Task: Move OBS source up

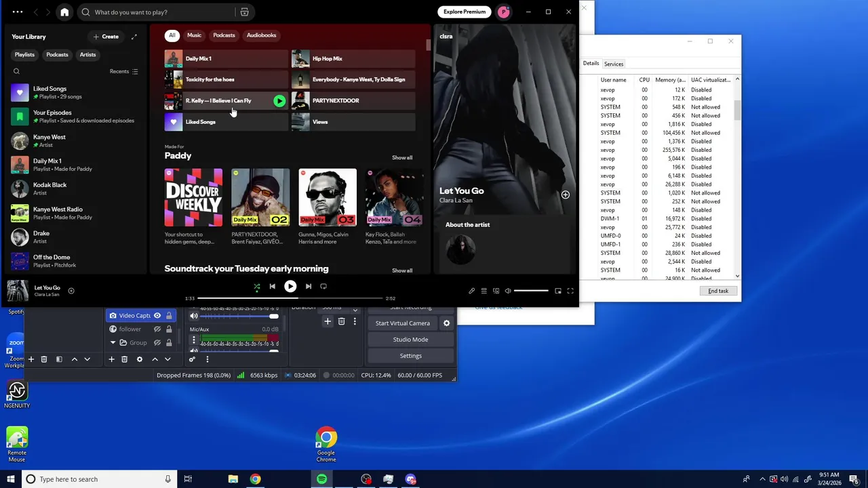Action: [x=155, y=359]
